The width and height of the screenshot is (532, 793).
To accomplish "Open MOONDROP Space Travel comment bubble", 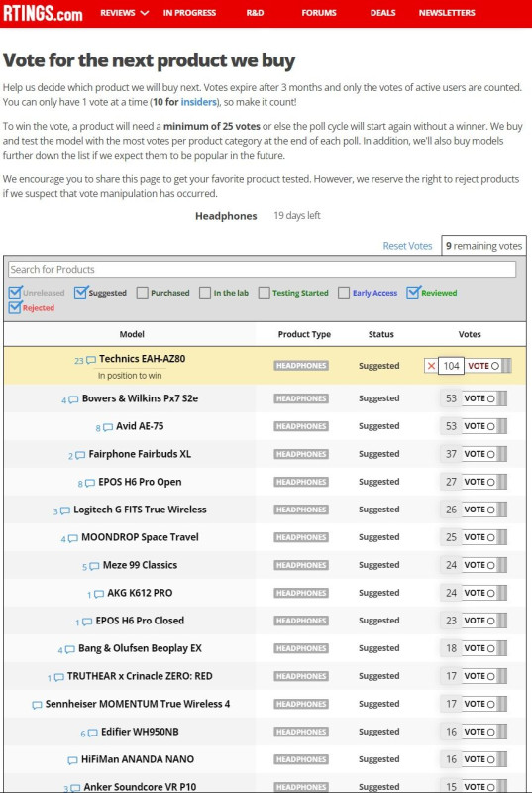I will click(x=69, y=539).
